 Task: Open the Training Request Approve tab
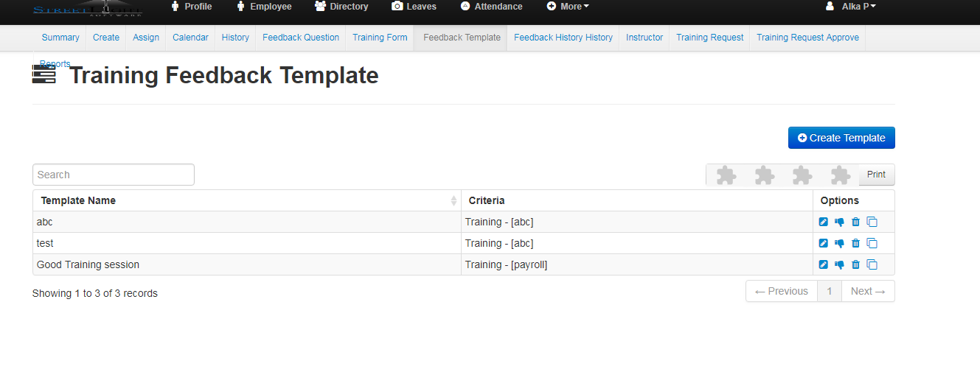coord(807,38)
